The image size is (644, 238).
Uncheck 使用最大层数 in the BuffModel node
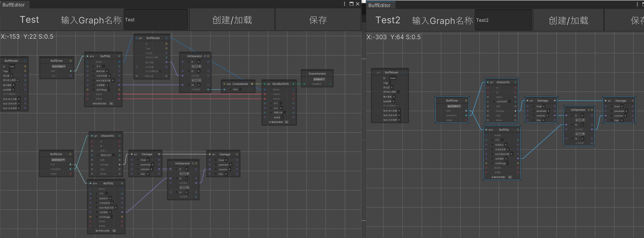click(18, 80)
